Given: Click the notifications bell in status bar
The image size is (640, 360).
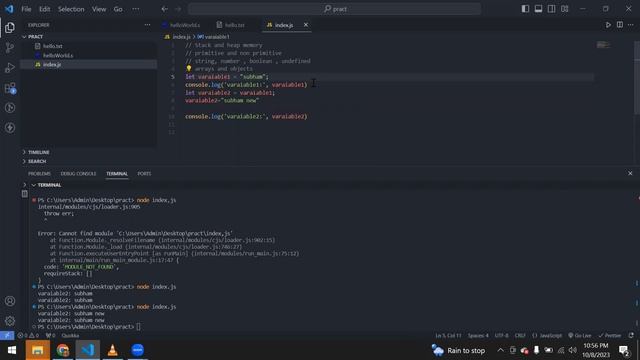Looking at the screenshot, I should click(x=631, y=336).
